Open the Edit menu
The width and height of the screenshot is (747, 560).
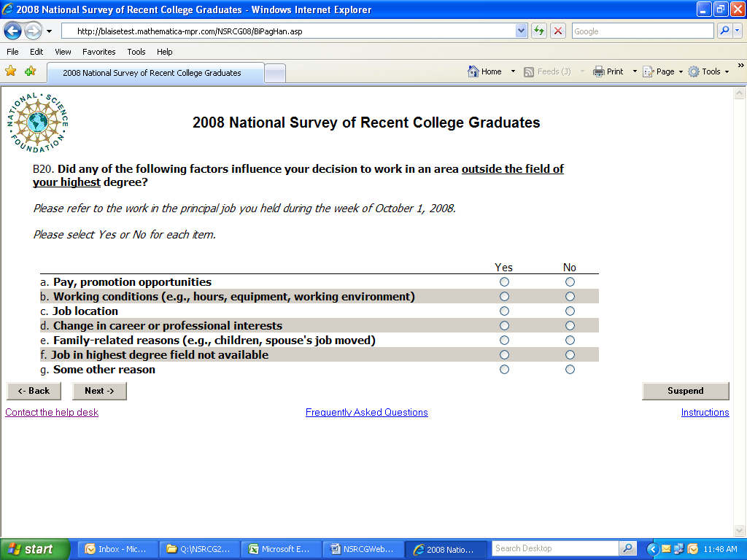coord(36,52)
